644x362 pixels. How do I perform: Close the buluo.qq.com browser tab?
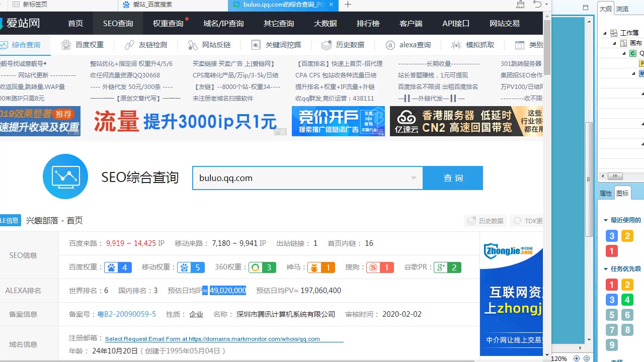[x=331, y=5]
